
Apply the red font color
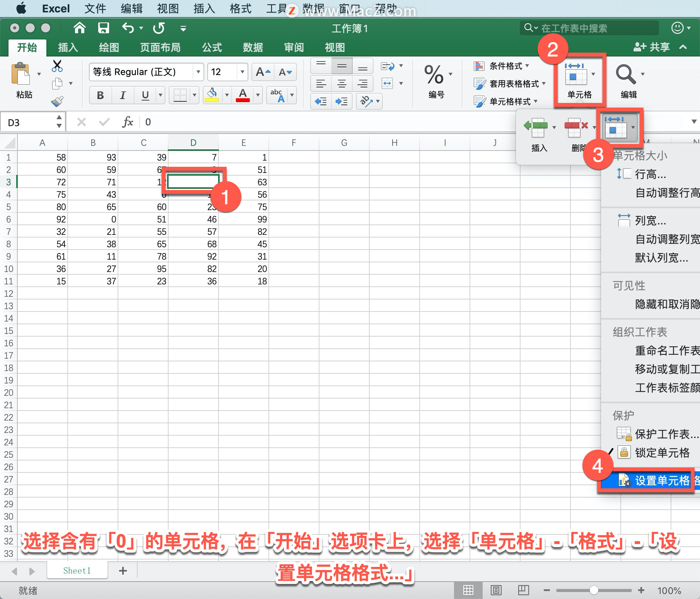[243, 95]
